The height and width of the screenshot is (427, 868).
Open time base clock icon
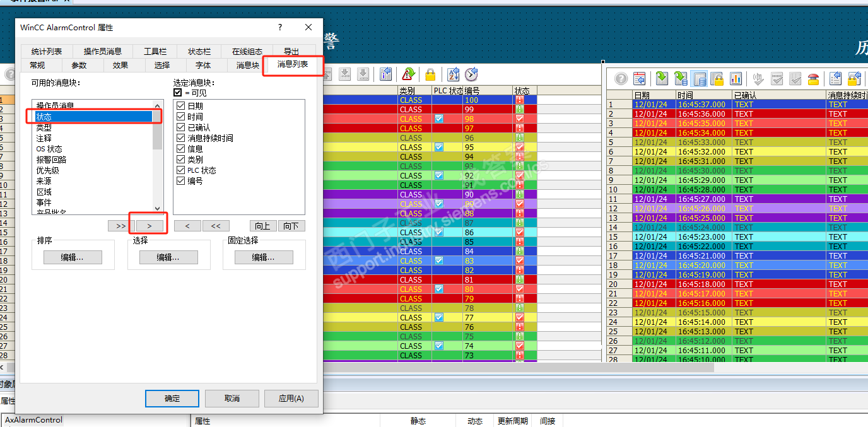pyautogui.click(x=471, y=74)
